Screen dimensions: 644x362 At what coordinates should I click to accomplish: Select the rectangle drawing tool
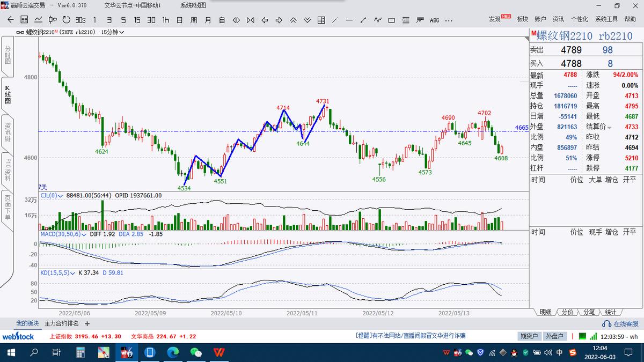point(392,20)
